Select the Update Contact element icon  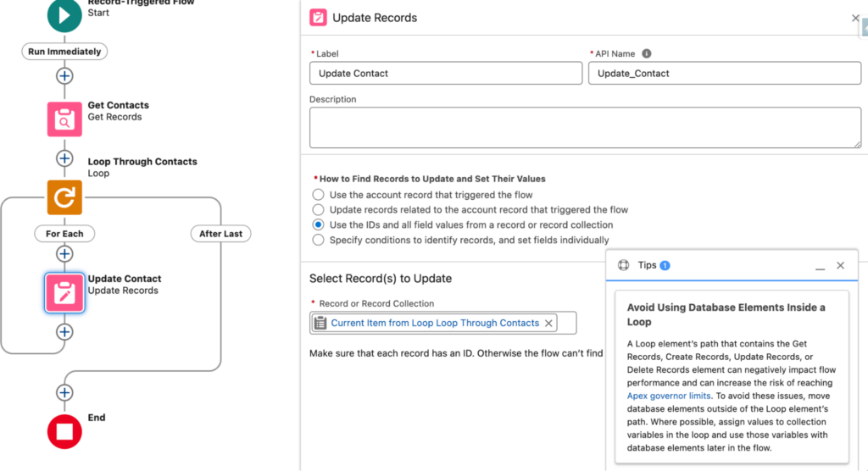(64, 292)
